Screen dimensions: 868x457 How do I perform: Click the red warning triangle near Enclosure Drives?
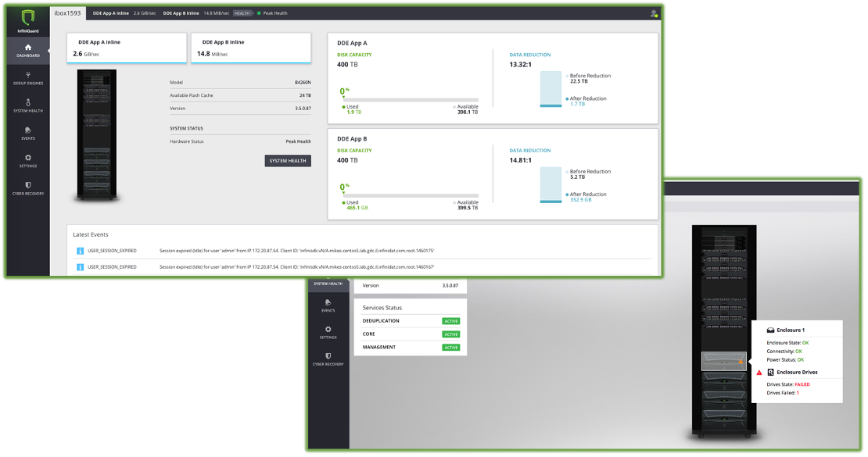tap(759, 373)
